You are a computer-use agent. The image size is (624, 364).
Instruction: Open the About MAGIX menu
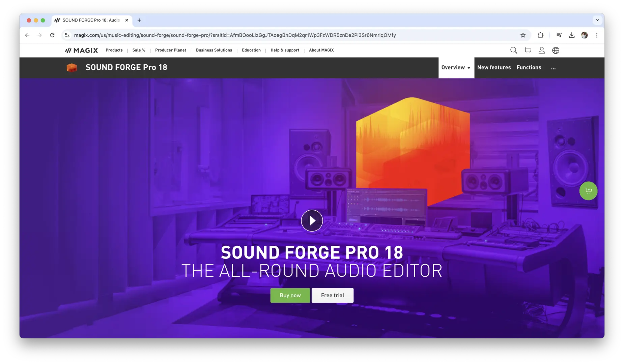321,50
